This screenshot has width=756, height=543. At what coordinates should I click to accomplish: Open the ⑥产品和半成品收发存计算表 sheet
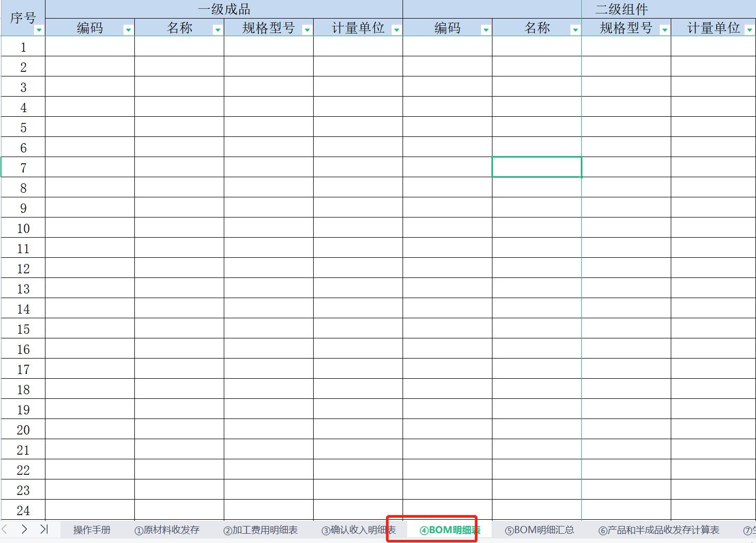click(658, 529)
